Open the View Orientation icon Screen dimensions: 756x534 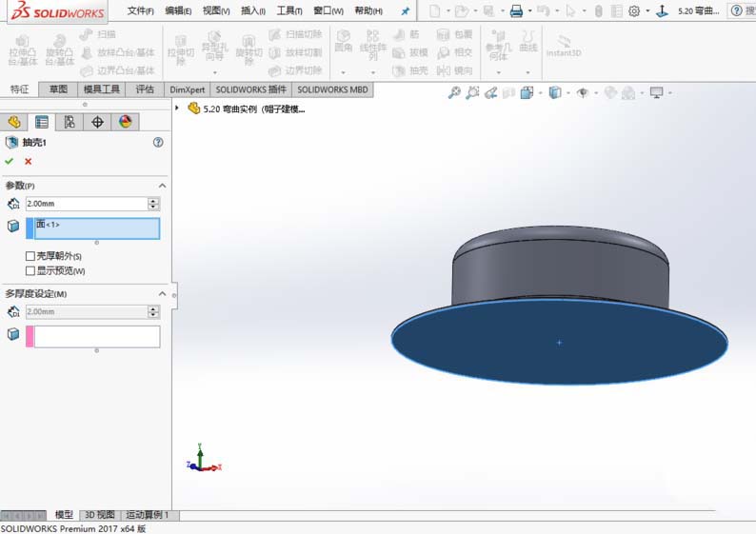[527, 92]
